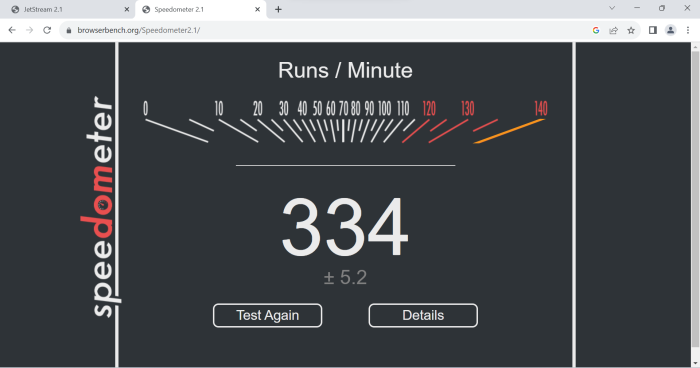
Task: Click the gauge's 140 mark
Action: pyautogui.click(x=541, y=109)
